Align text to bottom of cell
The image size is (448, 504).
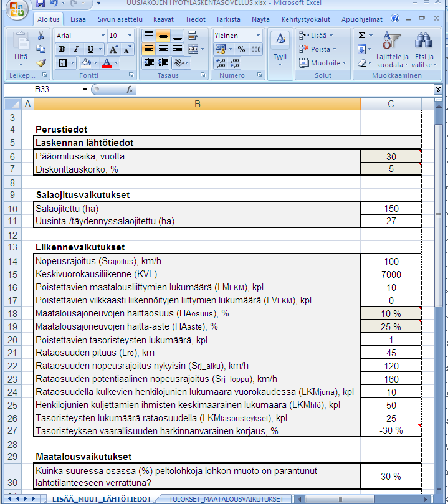click(177, 36)
